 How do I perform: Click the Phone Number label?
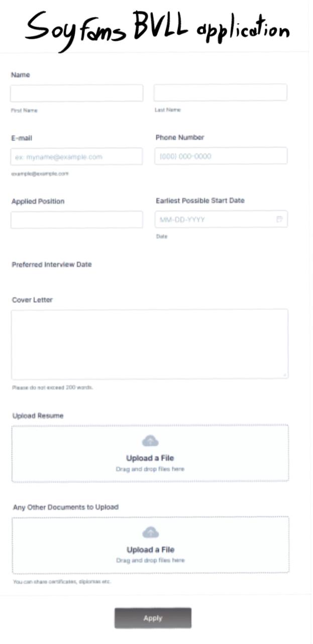pyautogui.click(x=180, y=137)
